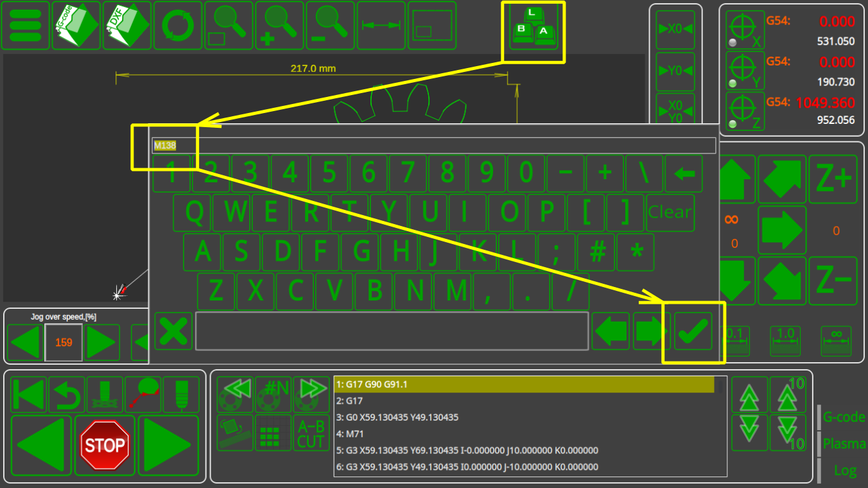Switch to the Plasma tab
Image resolution: width=868 pixels, height=488 pixels.
tap(844, 444)
